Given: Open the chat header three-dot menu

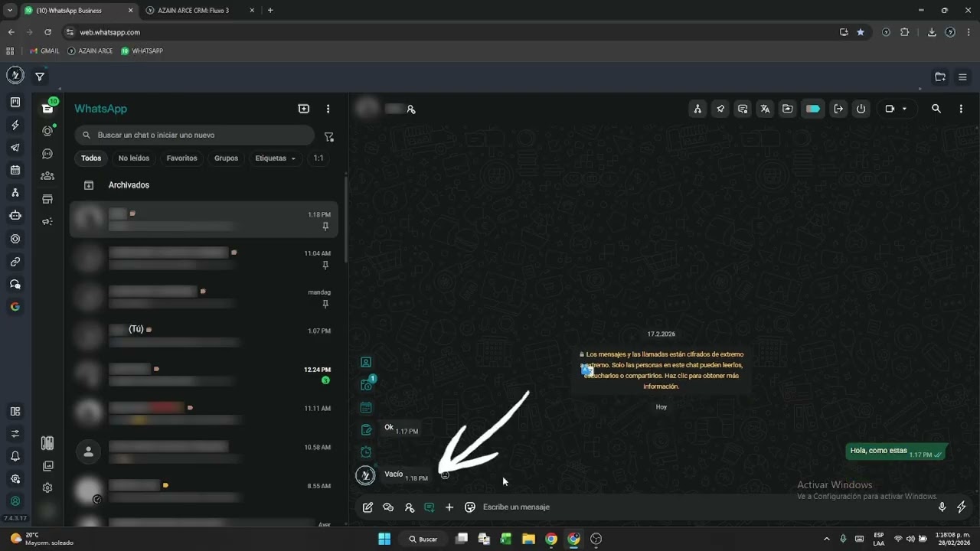Looking at the screenshot, I should pos(961,109).
